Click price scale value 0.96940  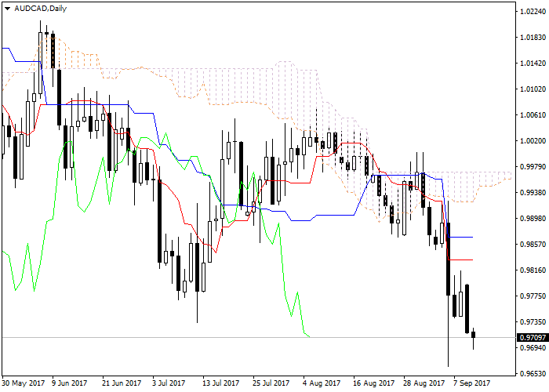pos(533,348)
